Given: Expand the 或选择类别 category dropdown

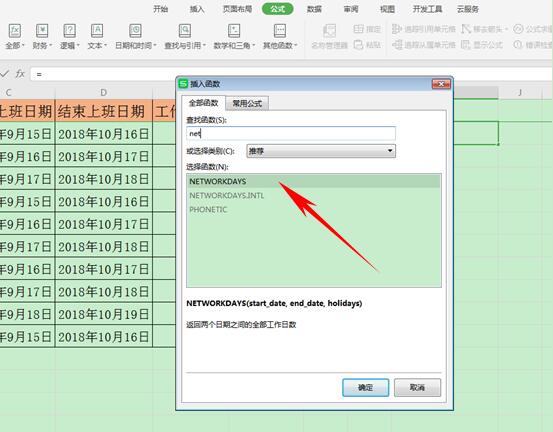Looking at the screenshot, I should [x=321, y=151].
